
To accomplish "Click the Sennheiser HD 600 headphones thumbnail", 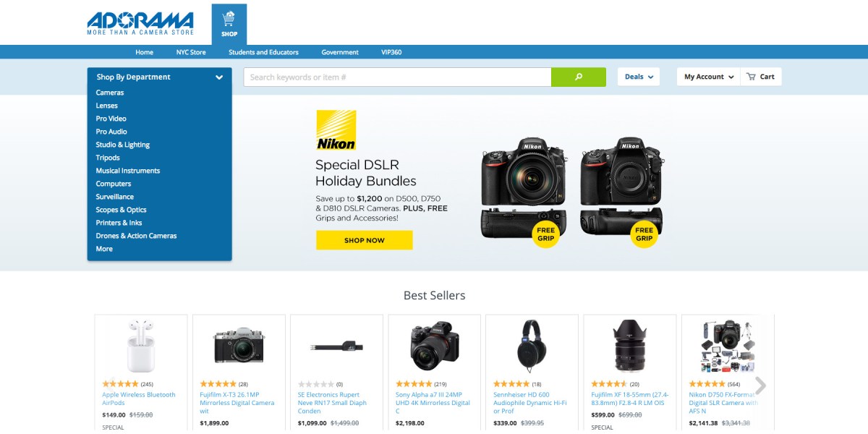I will tap(532, 346).
